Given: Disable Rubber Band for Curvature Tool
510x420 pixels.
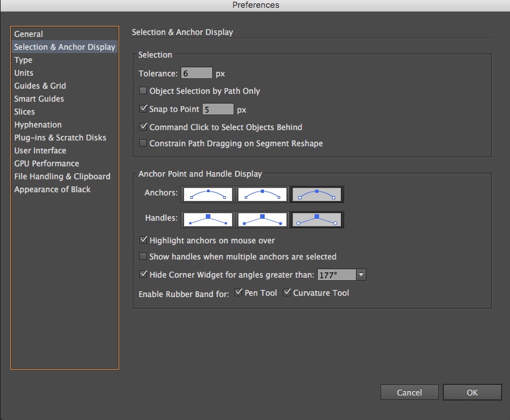Looking at the screenshot, I should (x=287, y=293).
